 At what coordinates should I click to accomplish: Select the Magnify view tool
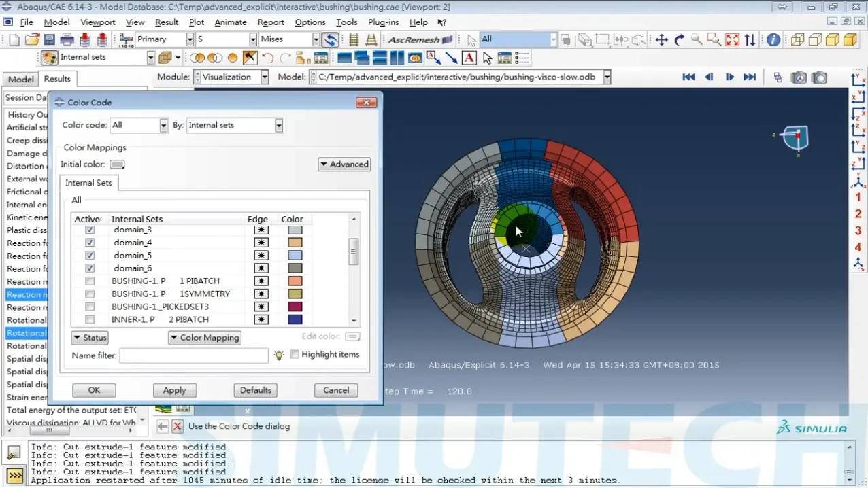(697, 40)
